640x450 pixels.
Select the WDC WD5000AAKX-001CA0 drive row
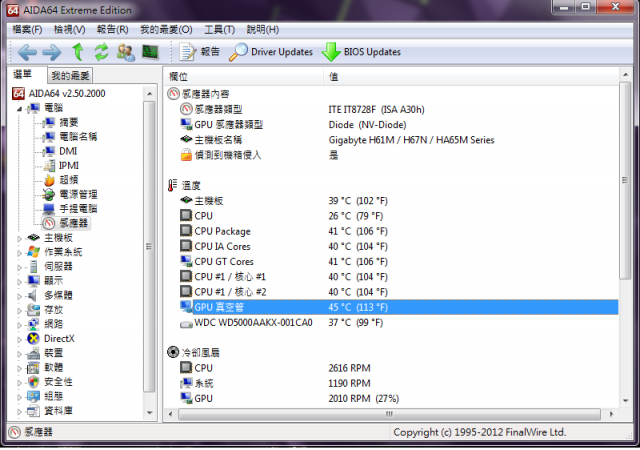coord(392,323)
